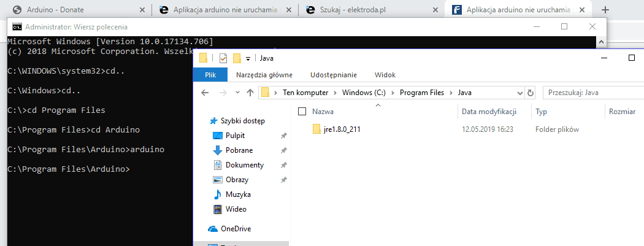Close the Wiersz polecenia window
The height and width of the screenshot is (246, 644).
tap(592, 27)
